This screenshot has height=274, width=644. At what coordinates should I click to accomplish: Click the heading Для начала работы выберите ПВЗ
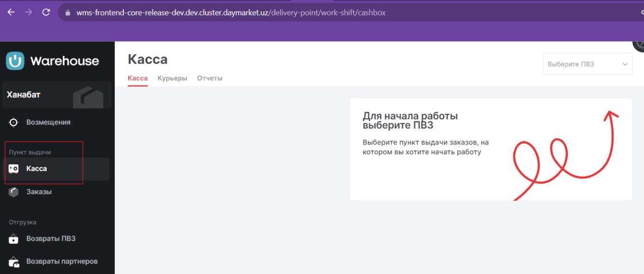[410, 121]
